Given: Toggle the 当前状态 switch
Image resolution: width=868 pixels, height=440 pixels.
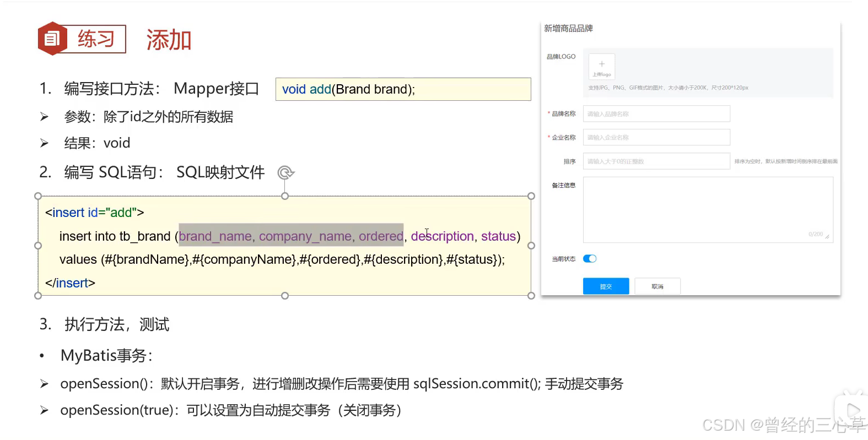Looking at the screenshot, I should [x=590, y=259].
